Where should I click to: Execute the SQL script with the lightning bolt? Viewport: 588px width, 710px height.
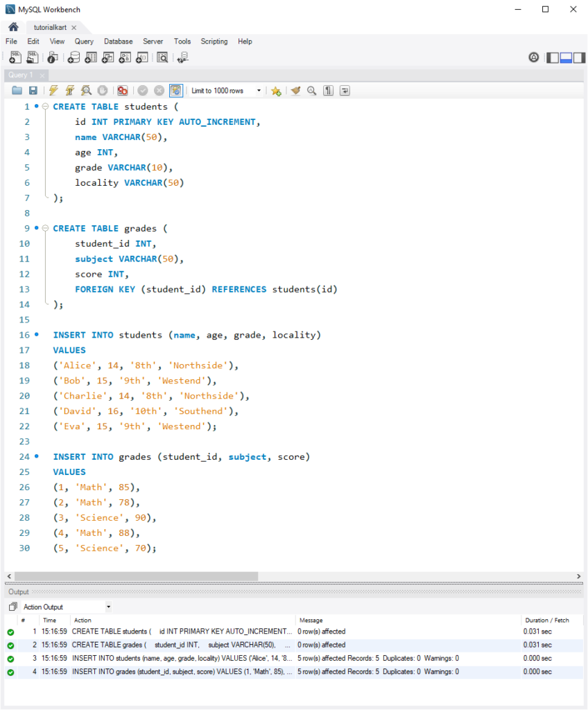coord(53,91)
